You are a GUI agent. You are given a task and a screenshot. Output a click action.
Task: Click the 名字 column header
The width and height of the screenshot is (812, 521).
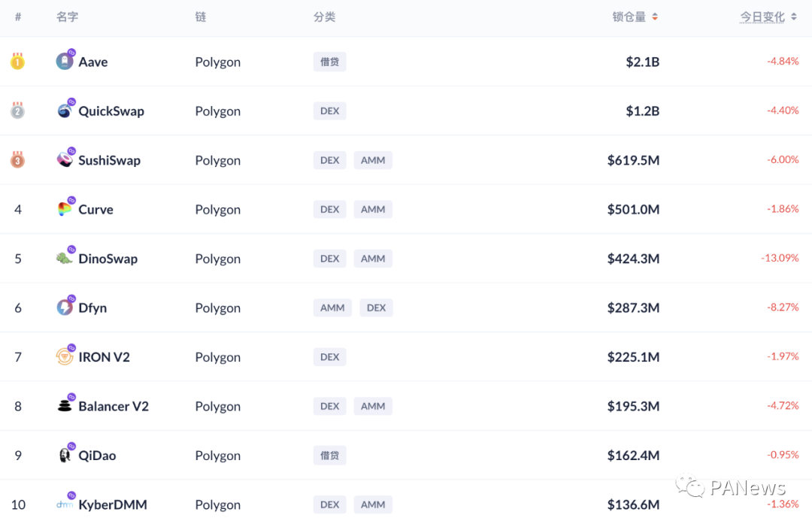67,17
